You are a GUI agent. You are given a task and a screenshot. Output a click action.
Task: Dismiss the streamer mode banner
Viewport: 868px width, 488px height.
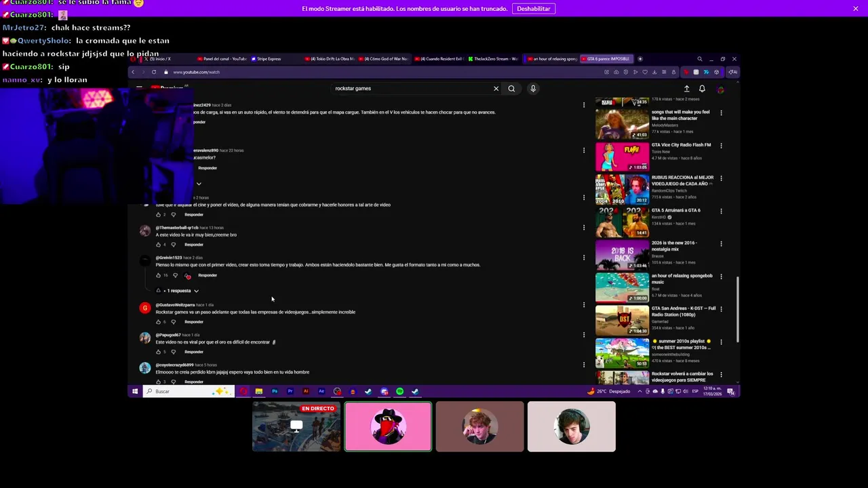tap(856, 9)
